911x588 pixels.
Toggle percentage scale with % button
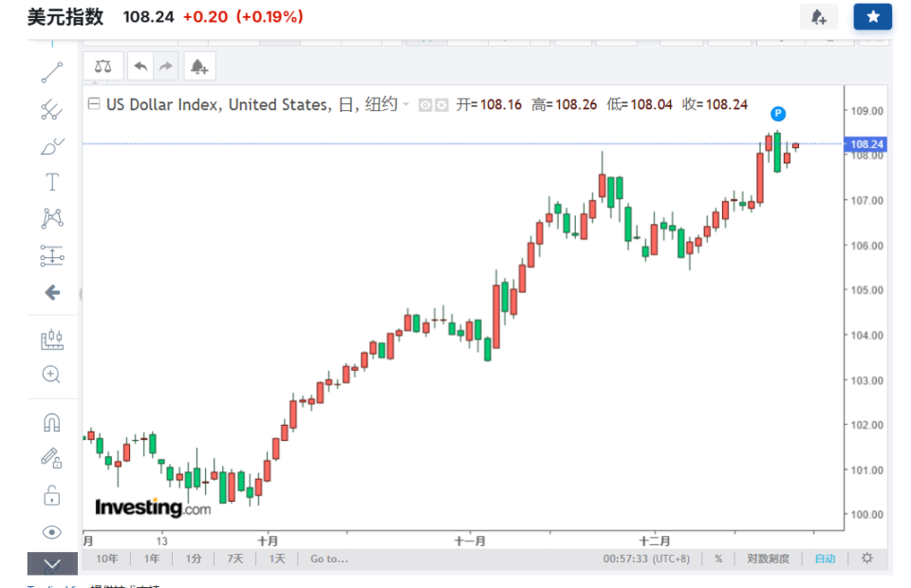(718, 559)
